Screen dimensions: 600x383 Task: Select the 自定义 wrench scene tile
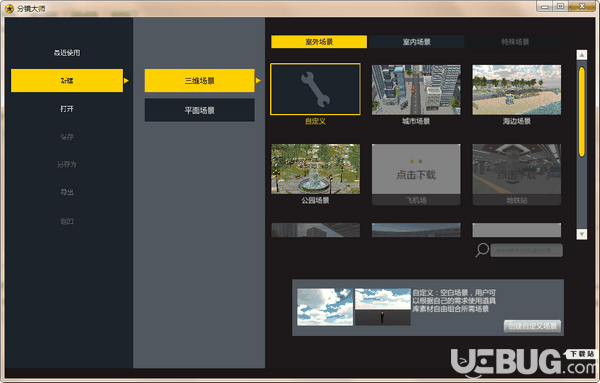point(315,90)
